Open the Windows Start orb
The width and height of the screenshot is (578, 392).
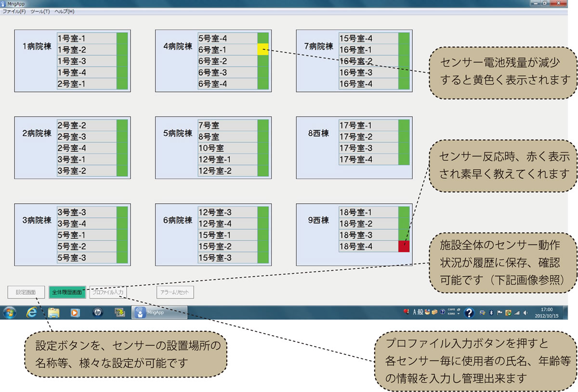[10, 313]
